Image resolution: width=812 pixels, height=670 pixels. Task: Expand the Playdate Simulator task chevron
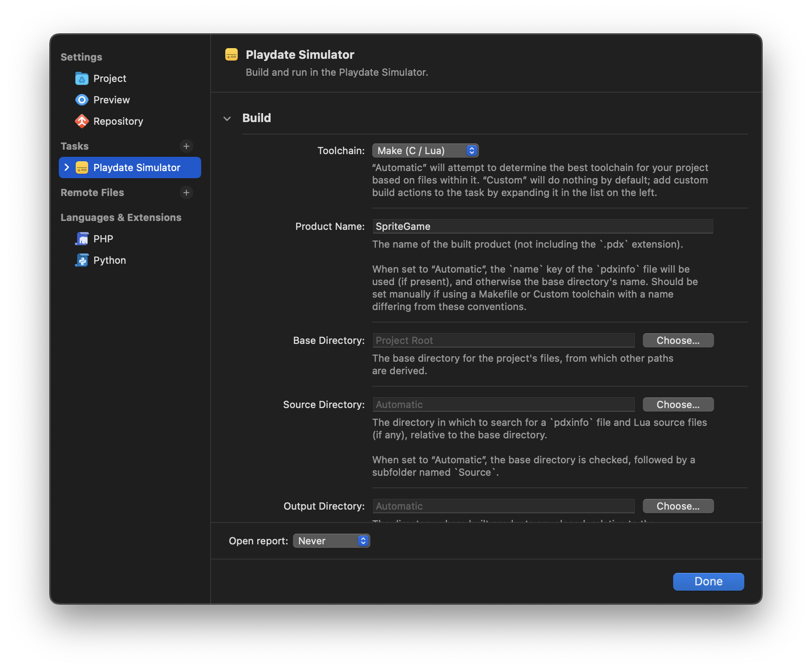[67, 167]
